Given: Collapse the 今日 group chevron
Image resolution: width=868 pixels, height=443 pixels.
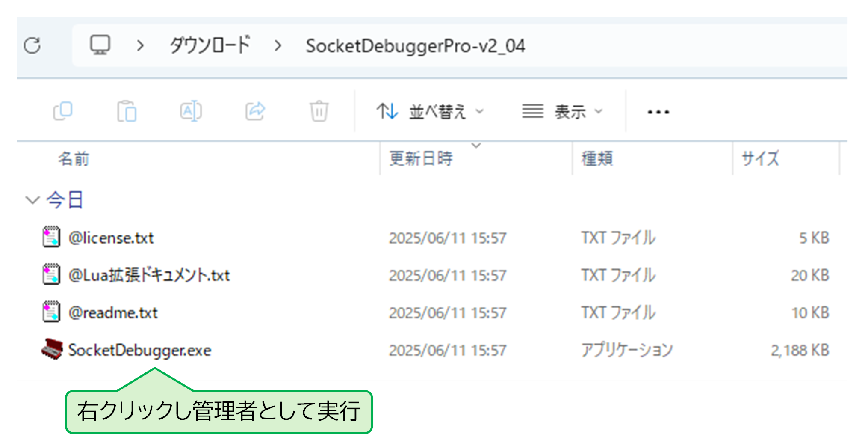Looking at the screenshot, I should coord(32,199).
